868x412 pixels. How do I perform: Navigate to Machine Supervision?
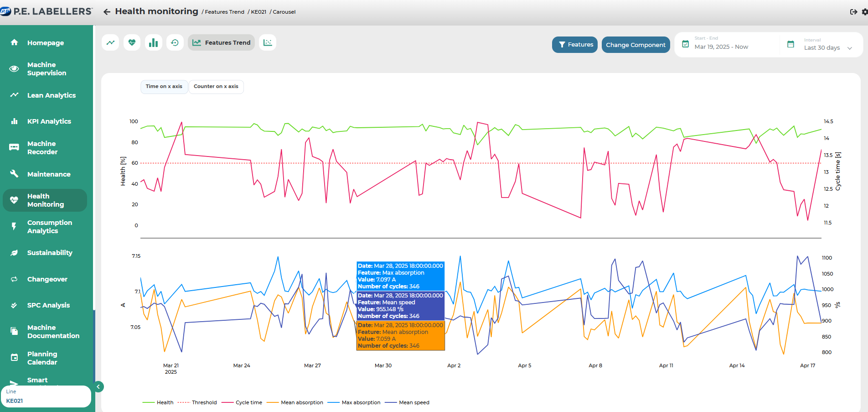click(46, 69)
